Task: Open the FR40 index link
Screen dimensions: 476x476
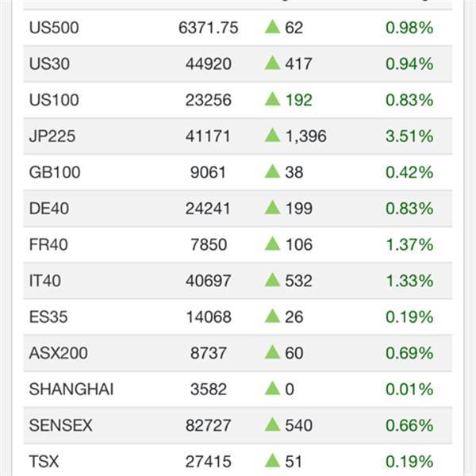Action: [x=48, y=244]
